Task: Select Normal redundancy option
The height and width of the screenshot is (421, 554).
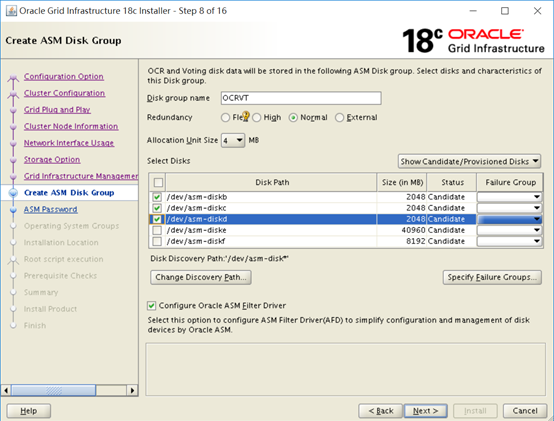Action: point(293,118)
